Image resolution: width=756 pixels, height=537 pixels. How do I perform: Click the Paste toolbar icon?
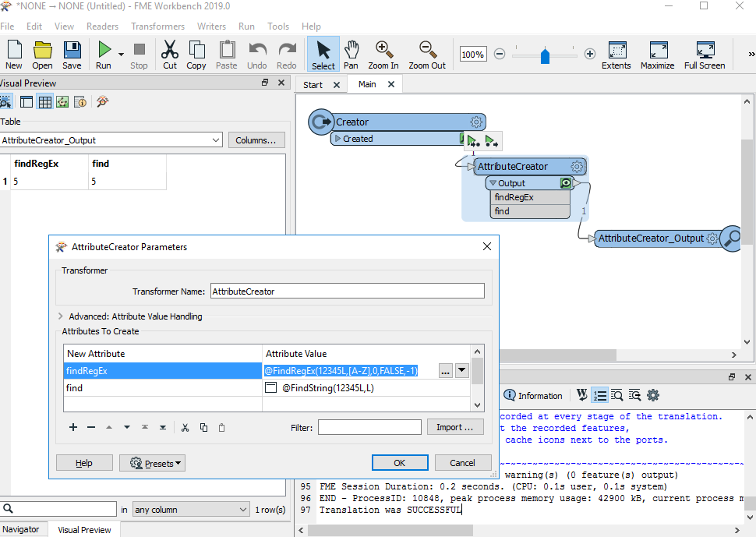point(227,55)
